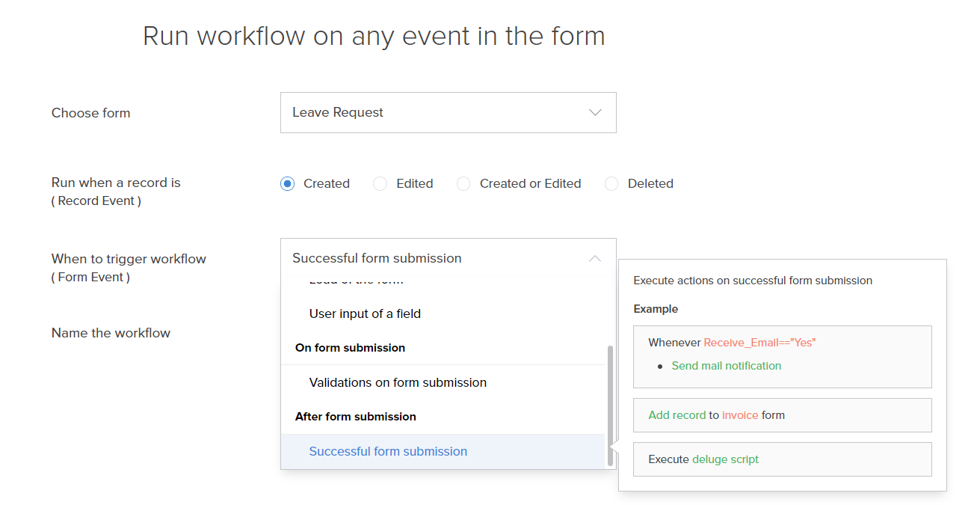The height and width of the screenshot is (505, 980).
Task: Click the dropdown list's vertical scrollbar
Action: [x=610, y=404]
